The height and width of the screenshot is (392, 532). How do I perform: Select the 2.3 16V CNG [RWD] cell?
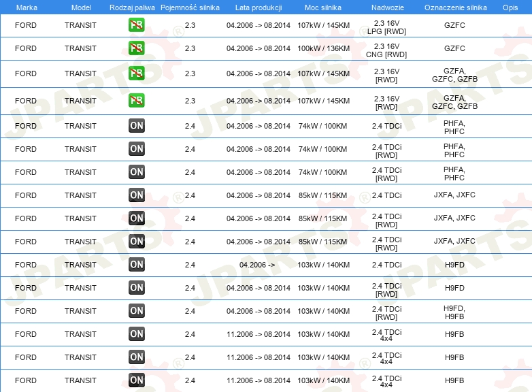[386, 50]
